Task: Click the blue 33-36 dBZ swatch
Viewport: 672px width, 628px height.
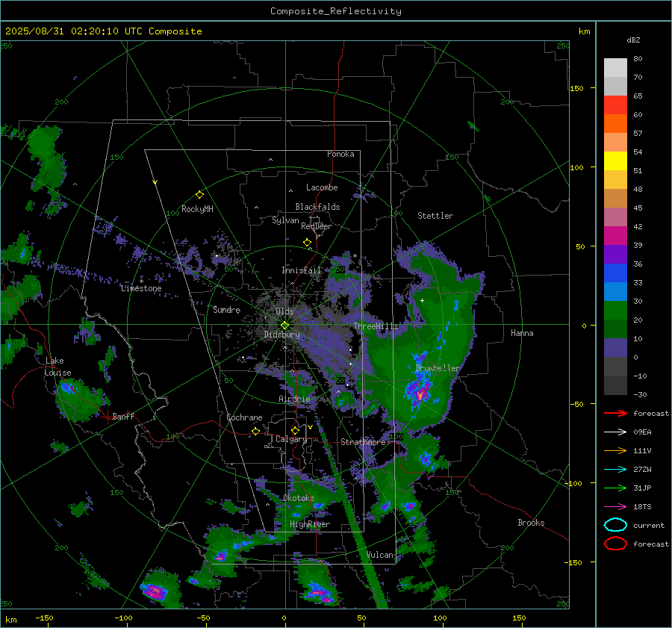Action: [x=615, y=273]
